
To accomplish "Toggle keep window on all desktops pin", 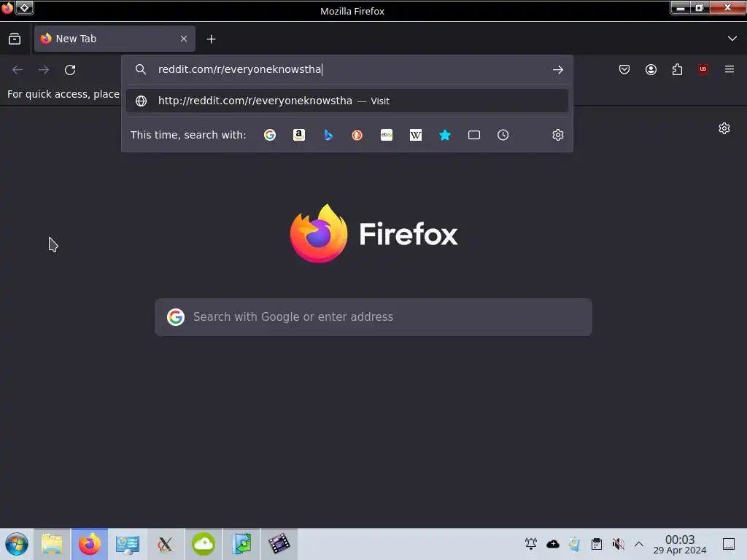I will click(x=24, y=8).
